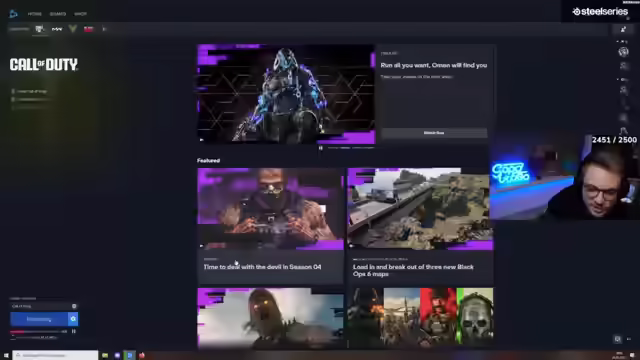This screenshot has width=640, height=360.
Task: Select the Call of Duty favorites icon
Action: pyautogui.click(x=40, y=29)
